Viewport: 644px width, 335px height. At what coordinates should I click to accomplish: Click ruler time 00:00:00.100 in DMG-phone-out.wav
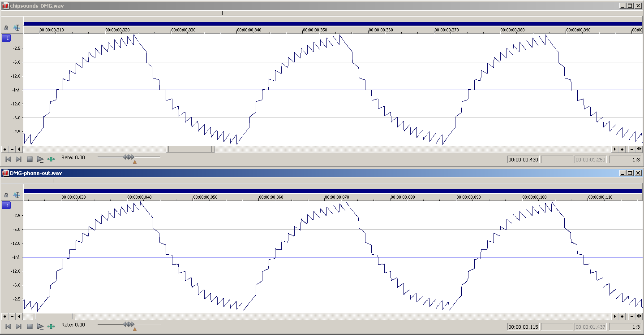click(x=535, y=197)
